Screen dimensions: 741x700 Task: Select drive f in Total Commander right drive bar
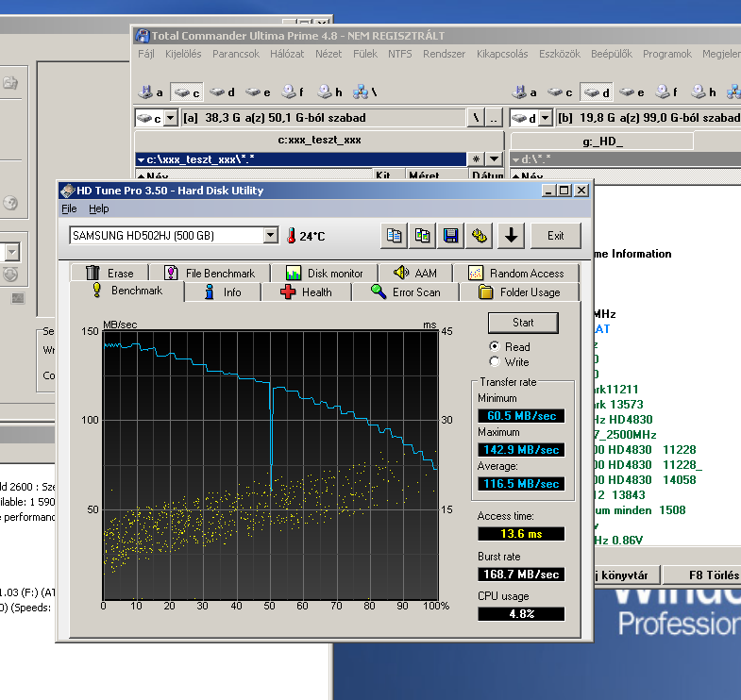(666, 92)
